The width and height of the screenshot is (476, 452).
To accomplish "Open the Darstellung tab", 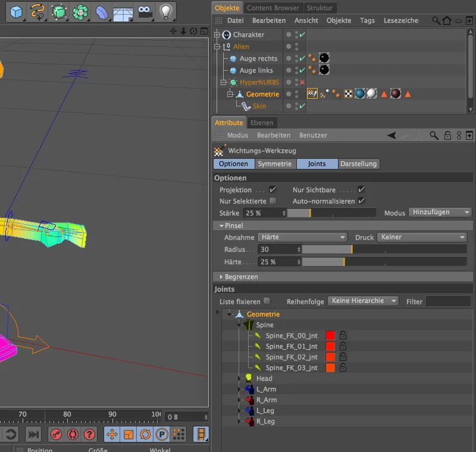I will point(359,164).
